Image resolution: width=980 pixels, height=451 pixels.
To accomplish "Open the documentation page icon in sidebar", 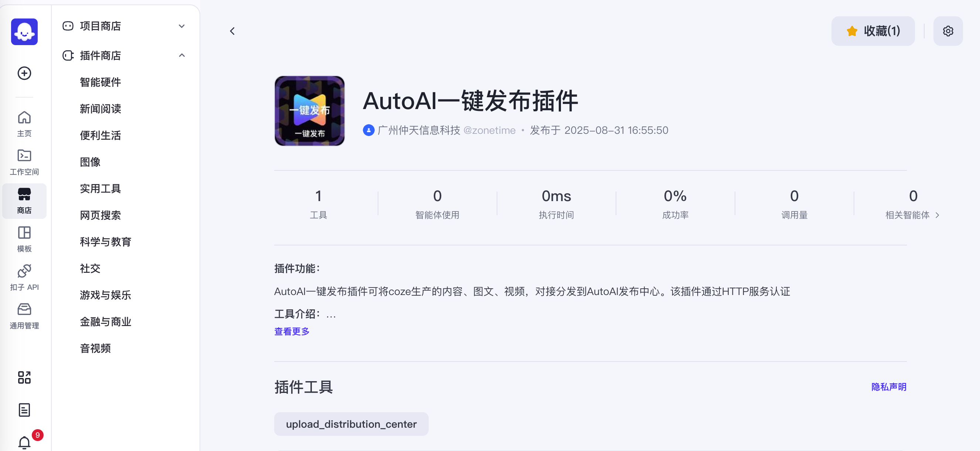I will pyautogui.click(x=24, y=410).
